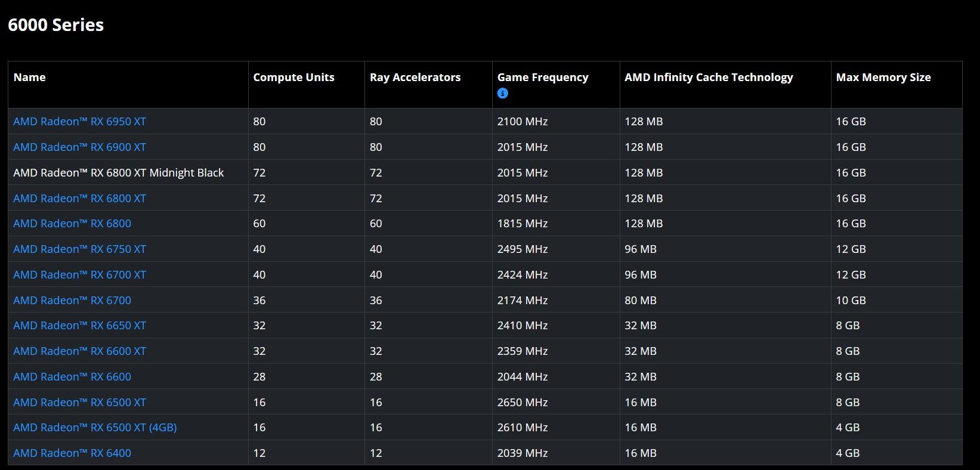Click the Name column header
980x470 pixels.
30,78
